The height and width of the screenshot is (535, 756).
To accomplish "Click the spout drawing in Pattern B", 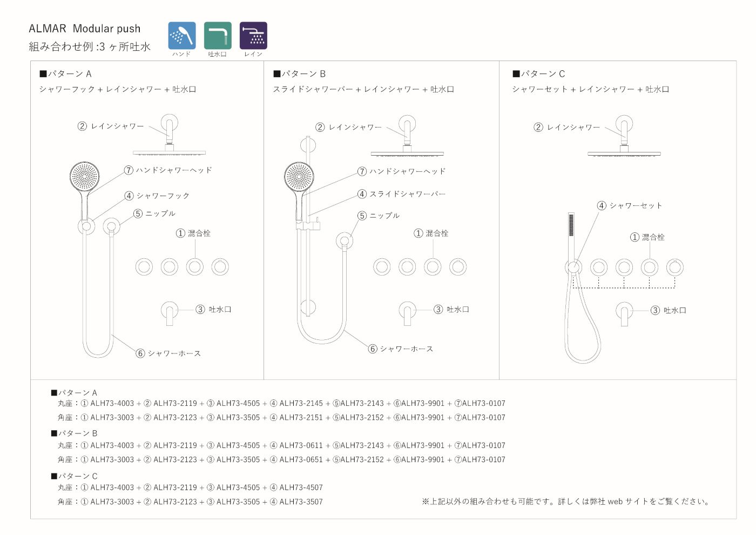I will pyautogui.click(x=408, y=313).
